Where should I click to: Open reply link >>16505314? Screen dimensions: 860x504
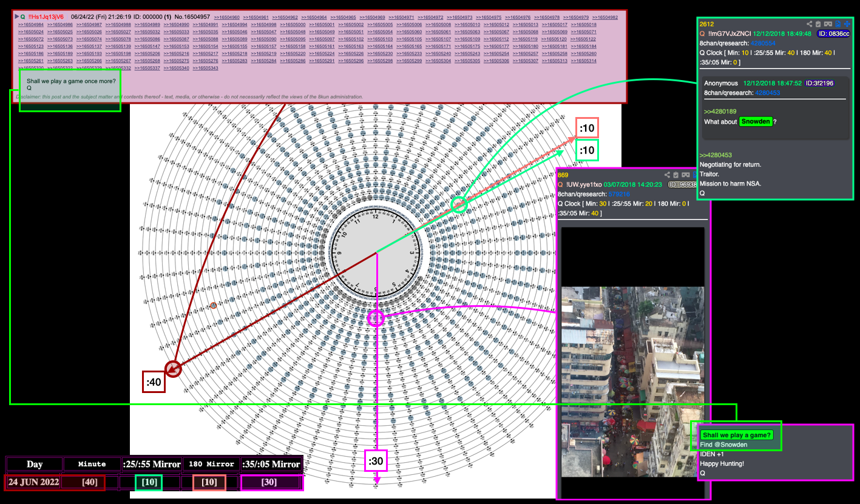coord(583,61)
